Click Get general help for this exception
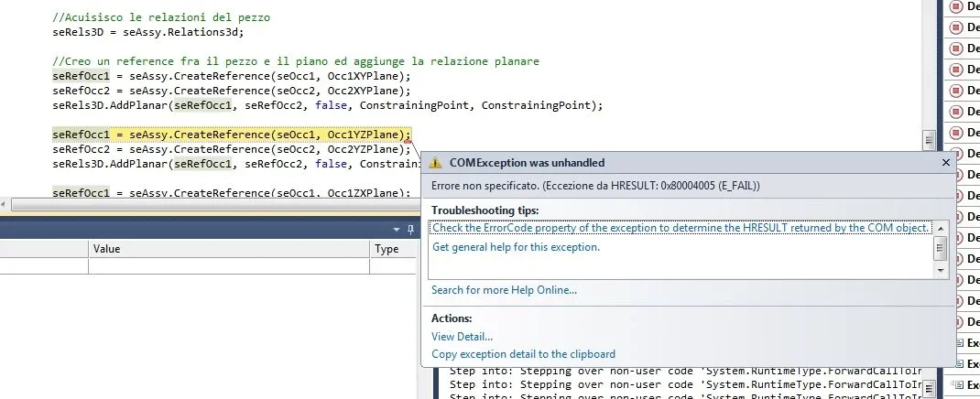980x399 pixels. click(x=516, y=247)
